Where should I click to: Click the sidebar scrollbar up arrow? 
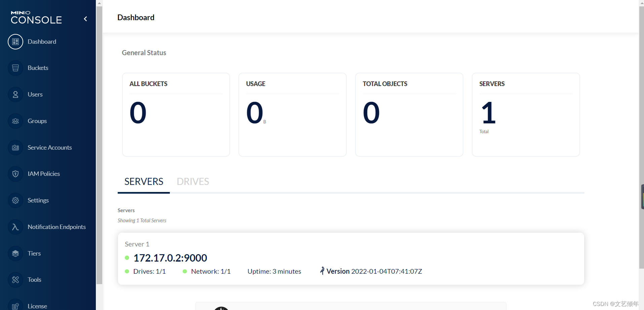99,3
